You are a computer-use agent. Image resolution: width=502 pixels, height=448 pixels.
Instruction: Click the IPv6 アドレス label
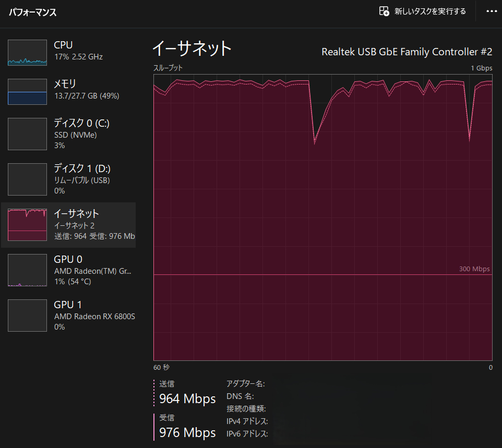247,434
